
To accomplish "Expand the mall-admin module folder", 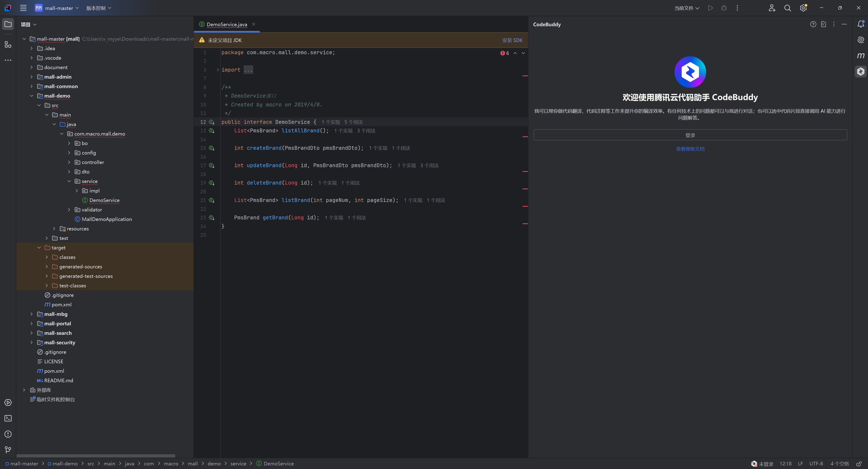I will [32, 77].
